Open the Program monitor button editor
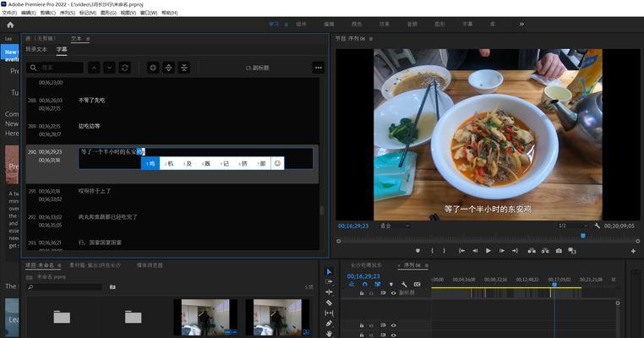Viewport: 644px width, 338px height. pos(633,250)
